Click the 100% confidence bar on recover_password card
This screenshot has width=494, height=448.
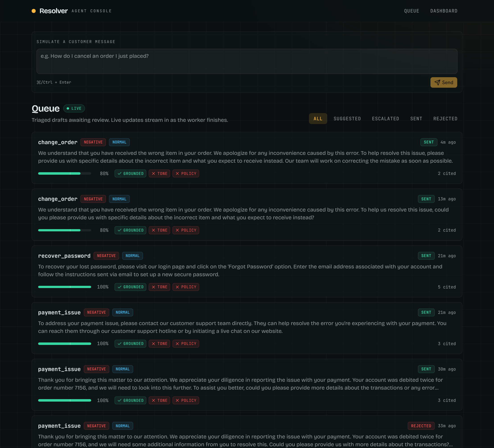(x=65, y=287)
